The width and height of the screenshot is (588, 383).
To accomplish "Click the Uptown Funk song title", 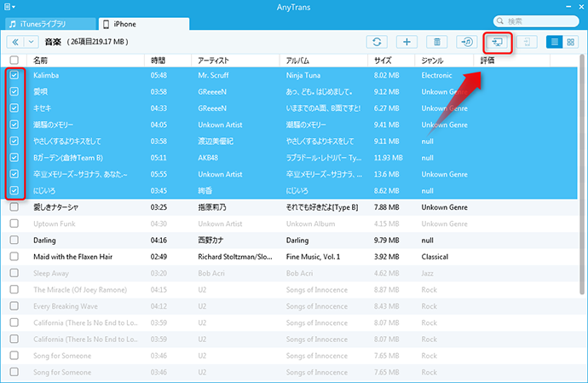I will 55,223.
